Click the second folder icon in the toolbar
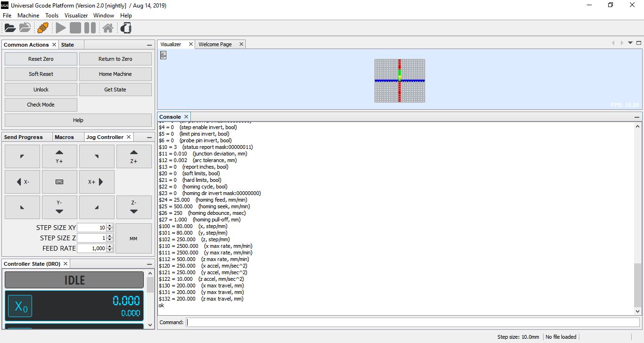 tap(25, 28)
